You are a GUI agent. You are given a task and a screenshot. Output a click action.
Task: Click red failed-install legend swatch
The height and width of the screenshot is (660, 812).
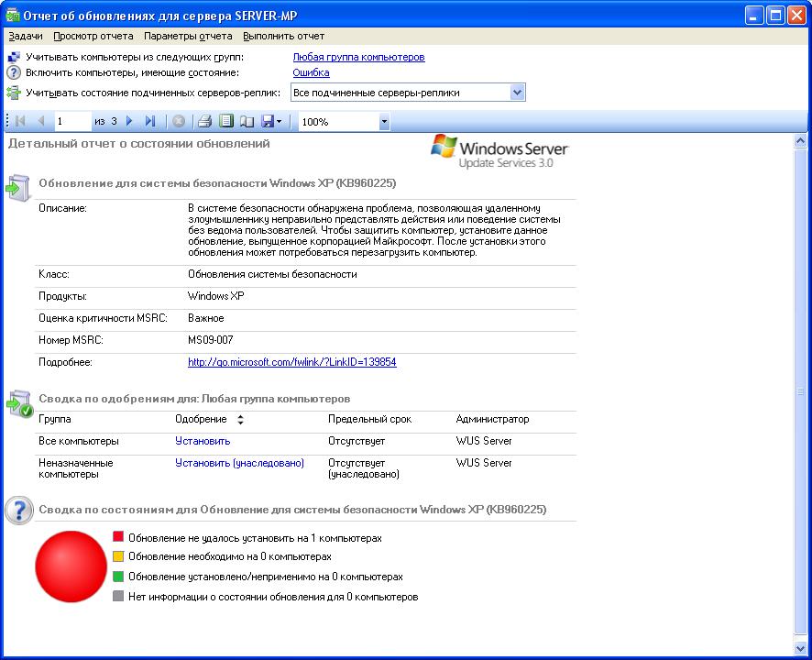tap(118, 536)
